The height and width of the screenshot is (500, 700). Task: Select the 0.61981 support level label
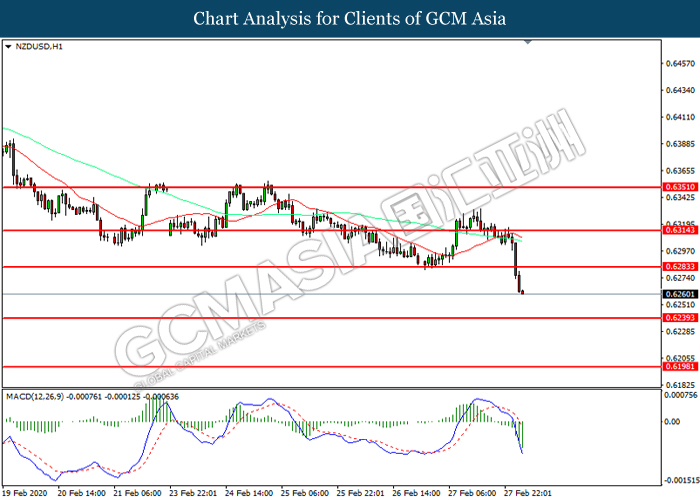[680, 367]
